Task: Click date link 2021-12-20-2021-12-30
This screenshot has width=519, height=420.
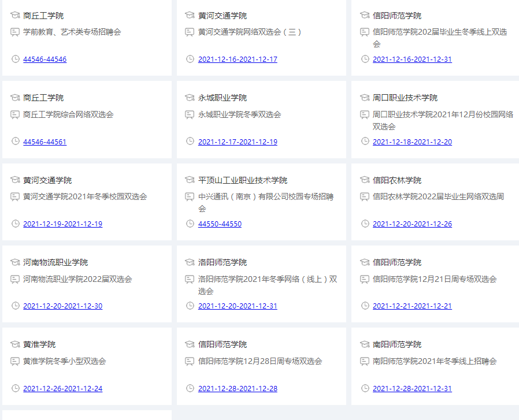Action: 62,306
